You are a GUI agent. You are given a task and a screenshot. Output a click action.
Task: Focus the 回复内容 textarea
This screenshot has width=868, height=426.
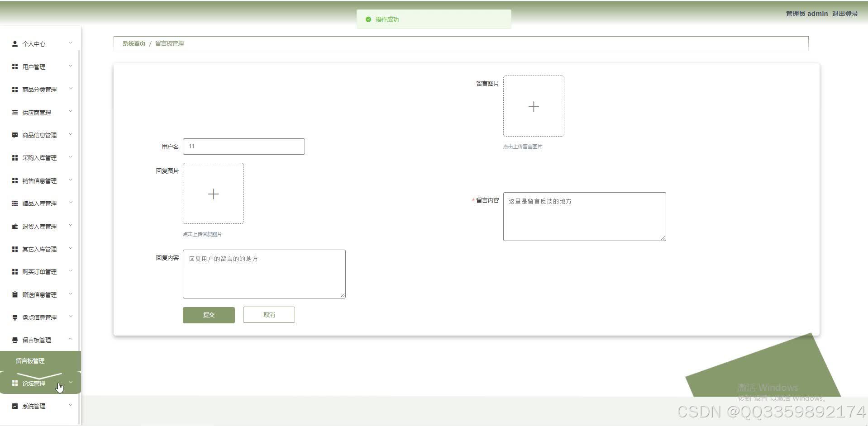click(x=264, y=274)
